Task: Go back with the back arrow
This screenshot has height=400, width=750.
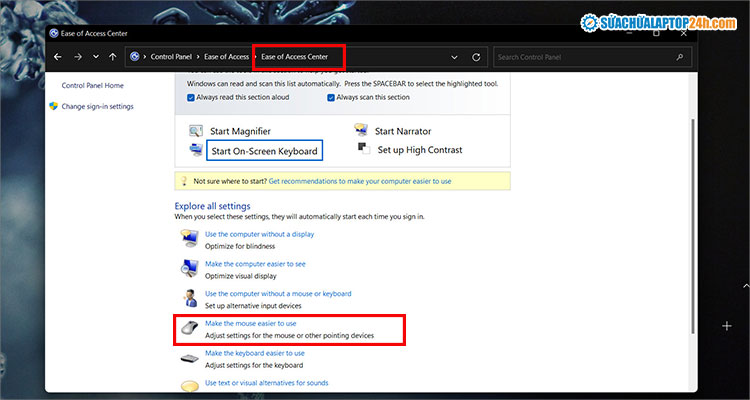Action: click(58, 57)
